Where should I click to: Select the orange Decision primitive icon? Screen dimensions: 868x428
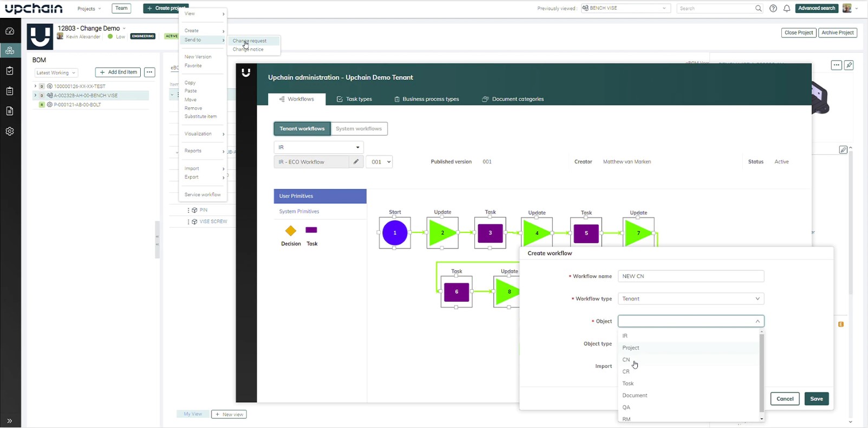(291, 231)
